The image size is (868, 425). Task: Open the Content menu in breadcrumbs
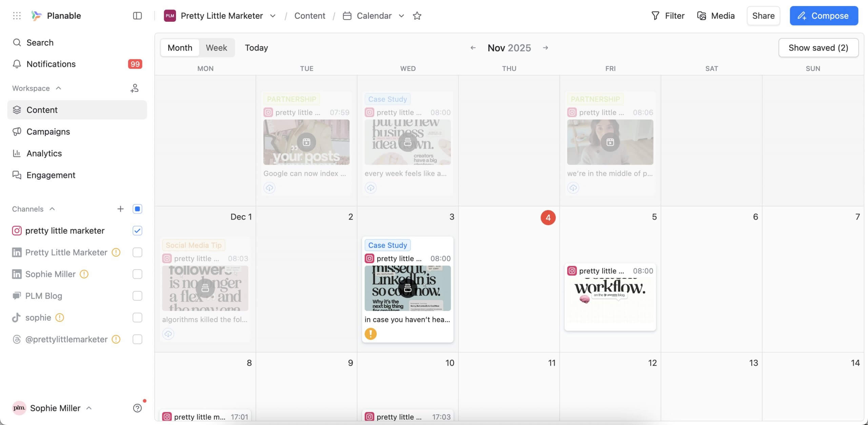click(309, 16)
